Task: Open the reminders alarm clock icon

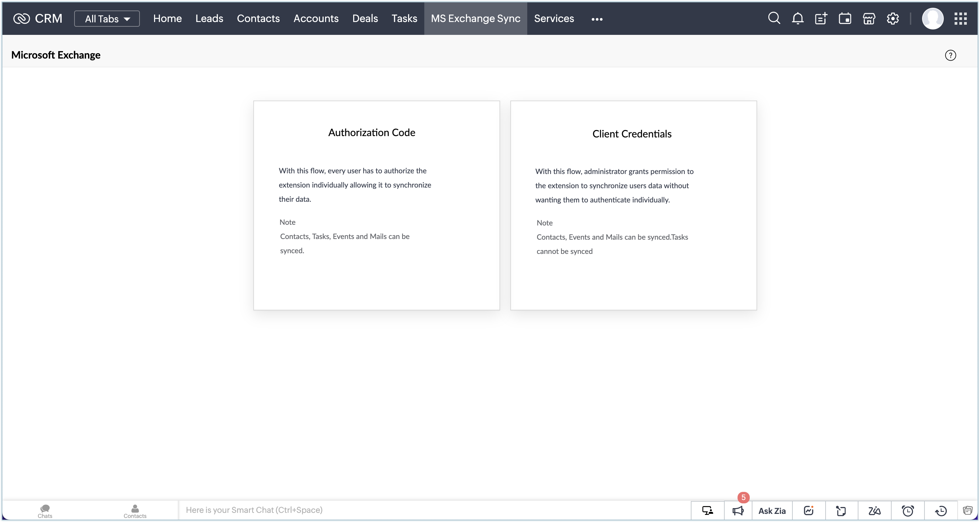Action: tap(908, 510)
